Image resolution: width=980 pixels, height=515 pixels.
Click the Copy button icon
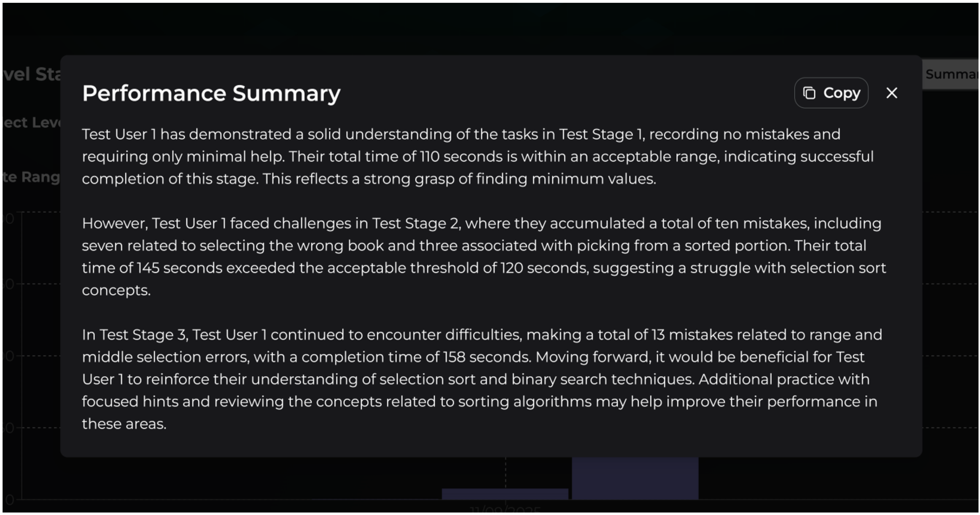click(809, 93)
